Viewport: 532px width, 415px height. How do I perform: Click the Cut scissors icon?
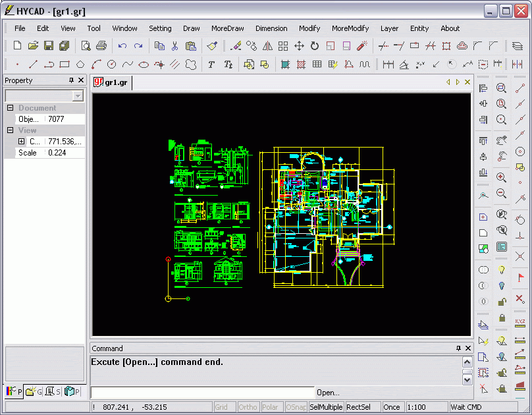[175, 45]
